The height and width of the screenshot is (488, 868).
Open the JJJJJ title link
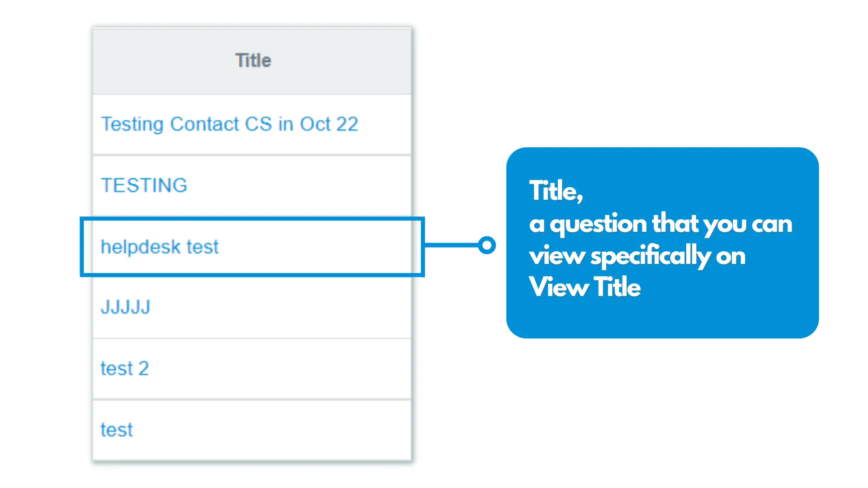pos(125,307)
